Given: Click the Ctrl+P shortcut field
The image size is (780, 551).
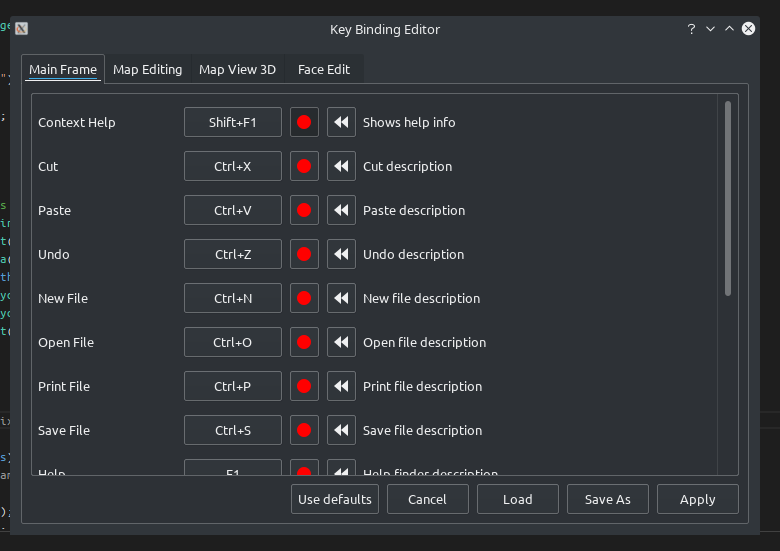Looking at the screenshot, I should (x=233, y=386).
